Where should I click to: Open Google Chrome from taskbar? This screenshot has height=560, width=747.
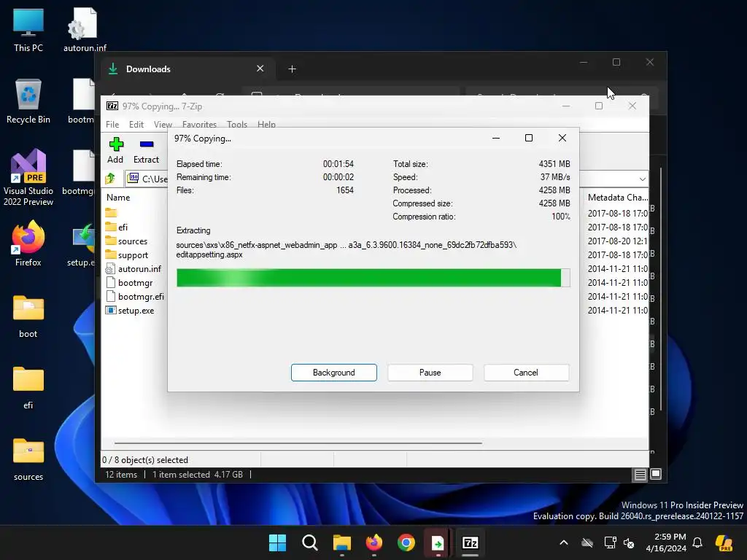(x=406, y=542)
